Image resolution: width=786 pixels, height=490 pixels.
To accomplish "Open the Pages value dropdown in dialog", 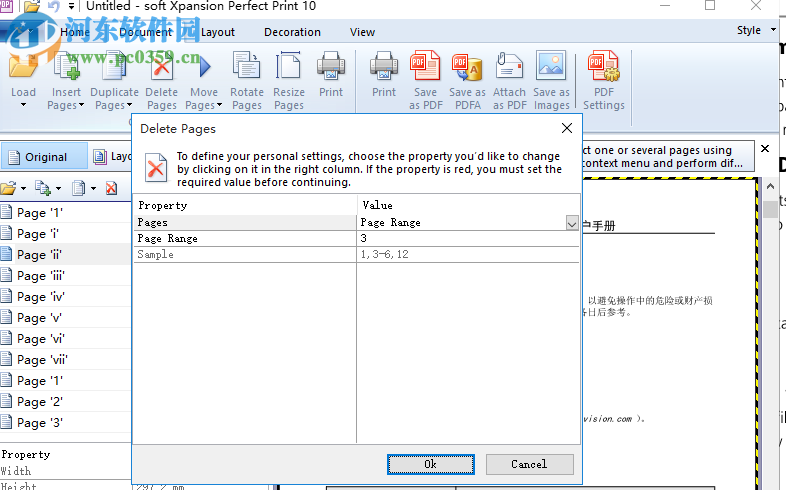I will [x=572, y=223].
